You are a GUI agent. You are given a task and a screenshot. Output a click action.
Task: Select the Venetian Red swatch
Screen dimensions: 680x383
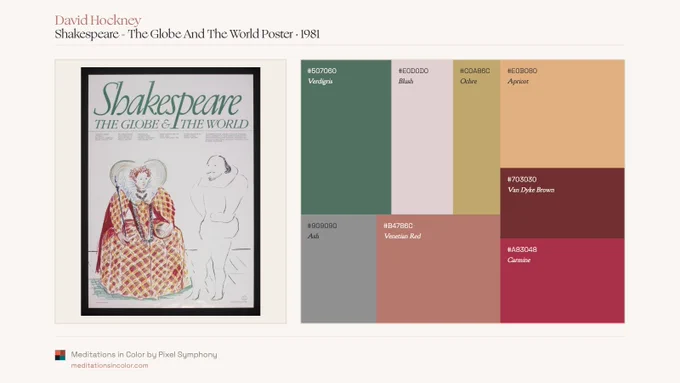pyautogui.click(x=438, y=269)
